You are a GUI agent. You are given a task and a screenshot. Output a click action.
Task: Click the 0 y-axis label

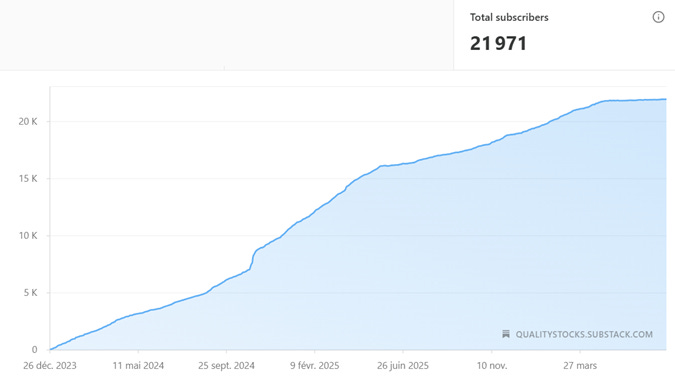point(34,350)
